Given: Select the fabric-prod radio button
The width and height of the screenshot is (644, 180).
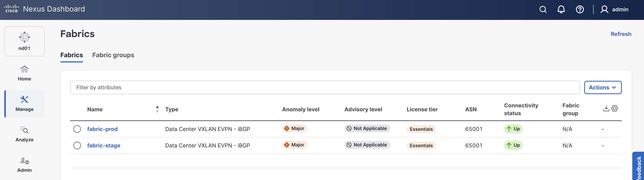Looking at the screenshot, I should tap(77, 129).
